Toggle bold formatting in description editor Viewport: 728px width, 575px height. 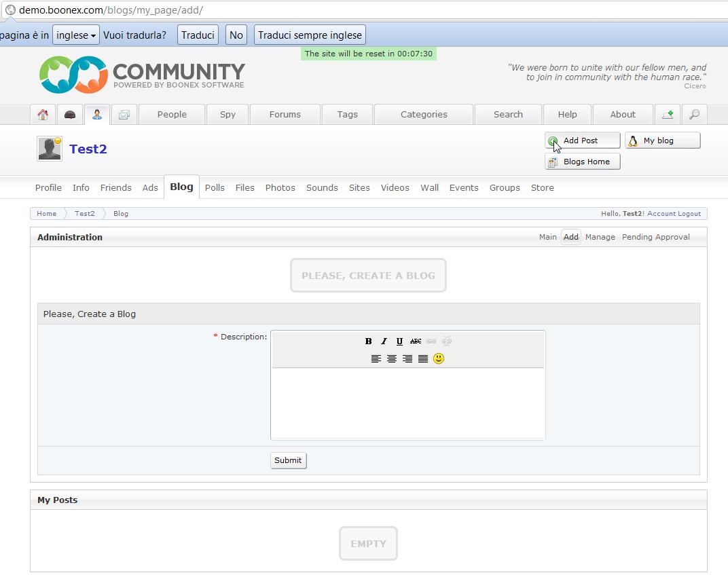[368, 341]
